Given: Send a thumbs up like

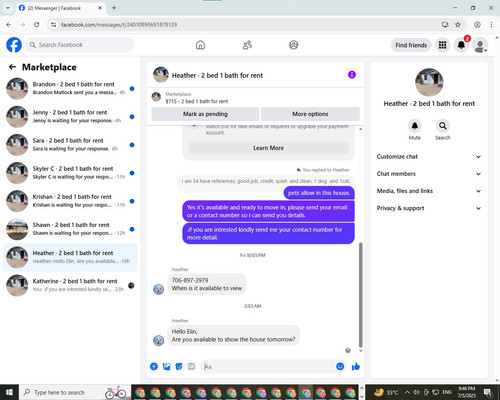Looking at the screenshot, I should [x=356, y=367].
